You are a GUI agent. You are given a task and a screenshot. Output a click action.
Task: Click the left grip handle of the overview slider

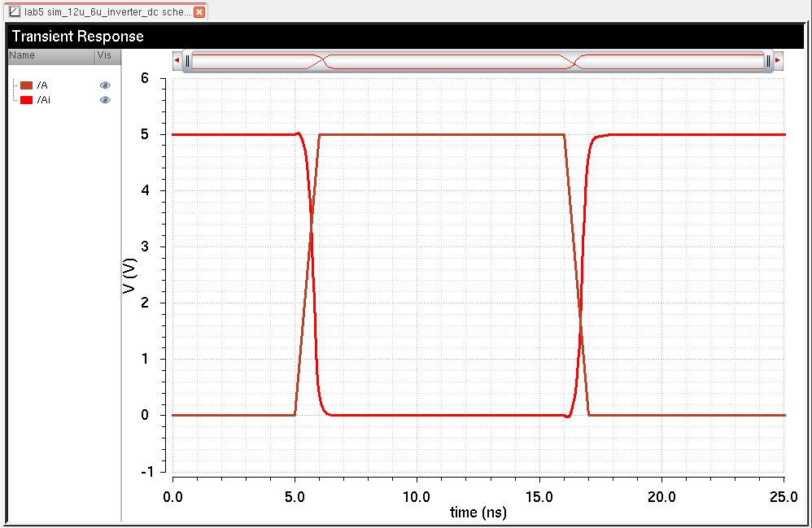point(187,60)
